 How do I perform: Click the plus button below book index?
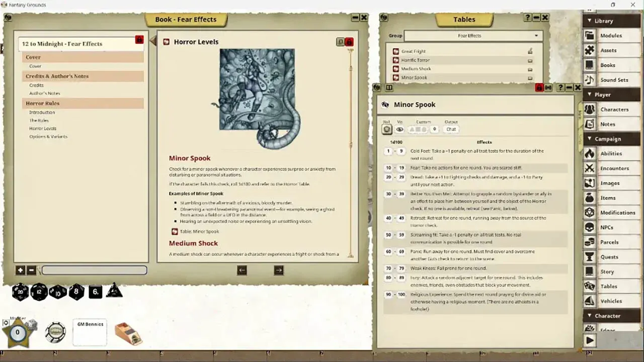click(x=20, y=270)
